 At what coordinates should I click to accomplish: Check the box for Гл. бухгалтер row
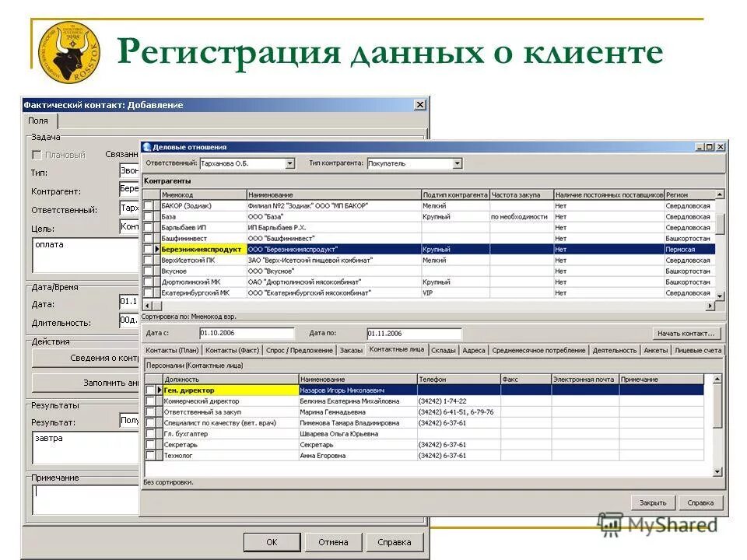point(151,433)
